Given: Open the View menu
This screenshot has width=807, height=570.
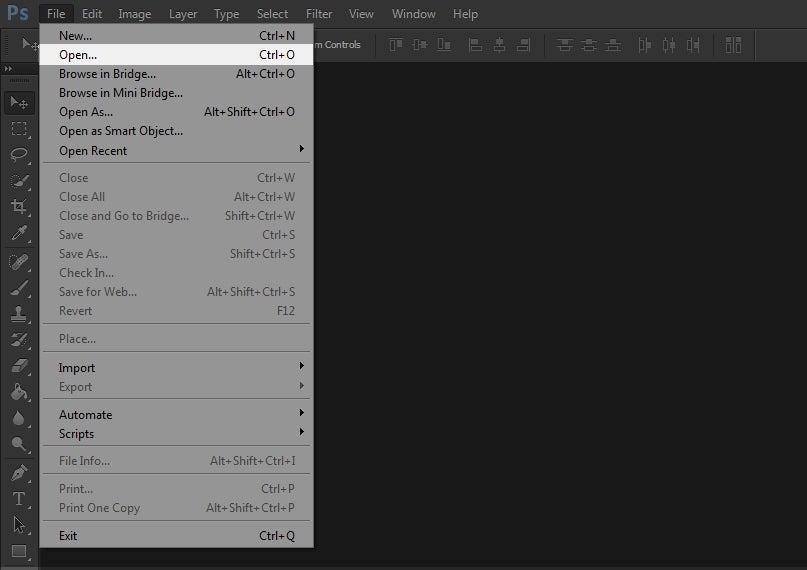Looking at the screenshot, I should point(361,14).
